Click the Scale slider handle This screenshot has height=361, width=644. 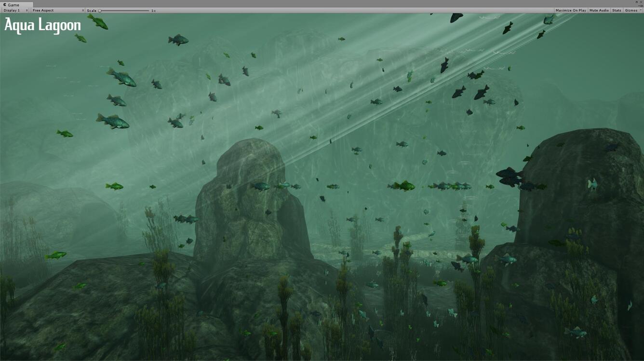pos(100,11)
